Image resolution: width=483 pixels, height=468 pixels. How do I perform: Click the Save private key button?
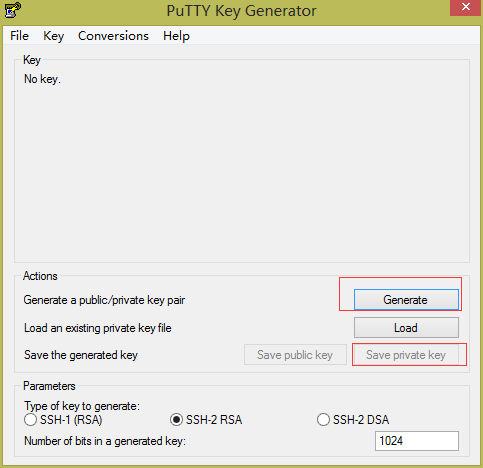tap(406, 355)
